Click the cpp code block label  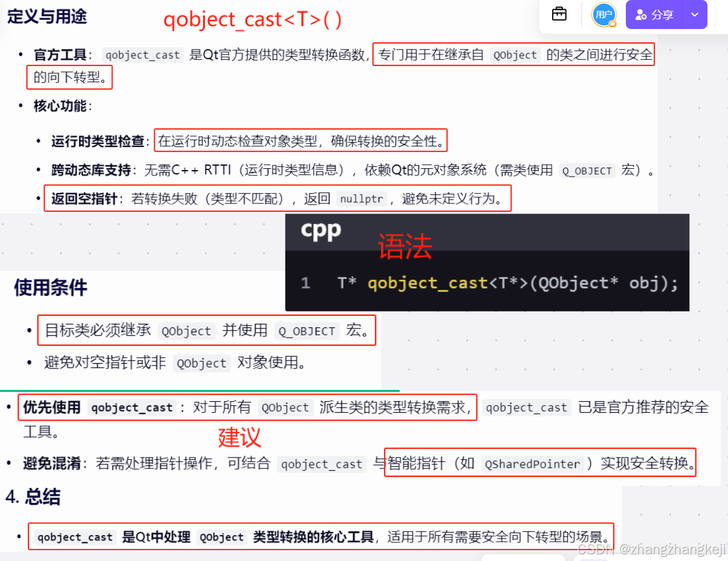[x=321, y=230]
